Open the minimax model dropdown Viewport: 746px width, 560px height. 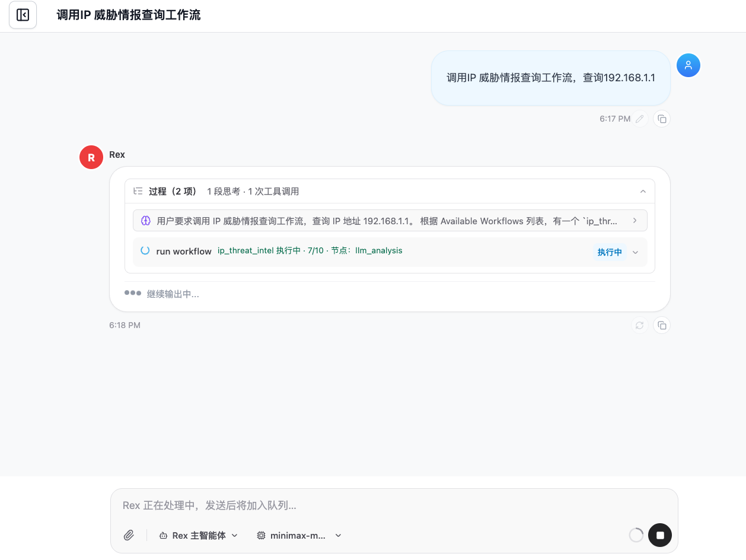click(299, 535)
